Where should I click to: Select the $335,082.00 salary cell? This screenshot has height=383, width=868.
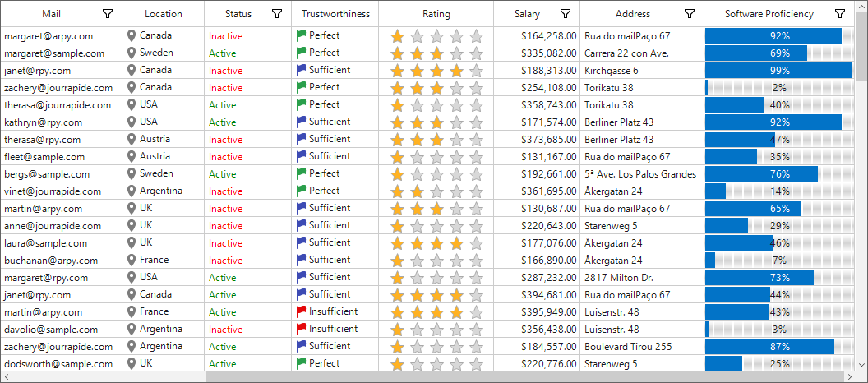pyautogui.click(x=537, y=53)
